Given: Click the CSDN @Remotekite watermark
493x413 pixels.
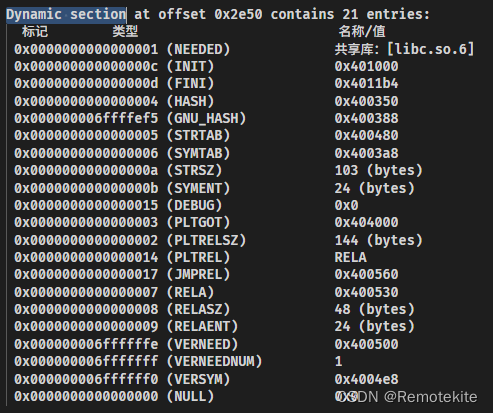Looking at the screenshot, I should 407,397.
